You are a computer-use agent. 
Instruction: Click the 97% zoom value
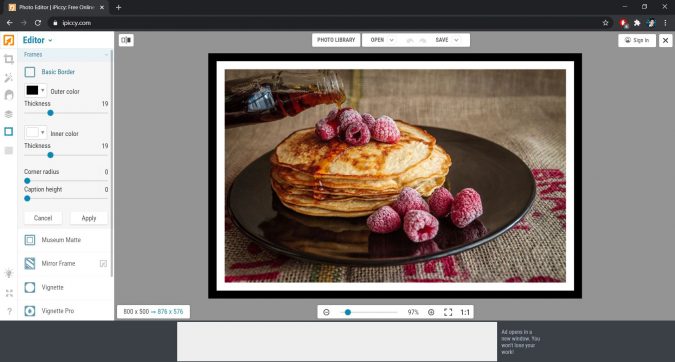pos(413,312)
